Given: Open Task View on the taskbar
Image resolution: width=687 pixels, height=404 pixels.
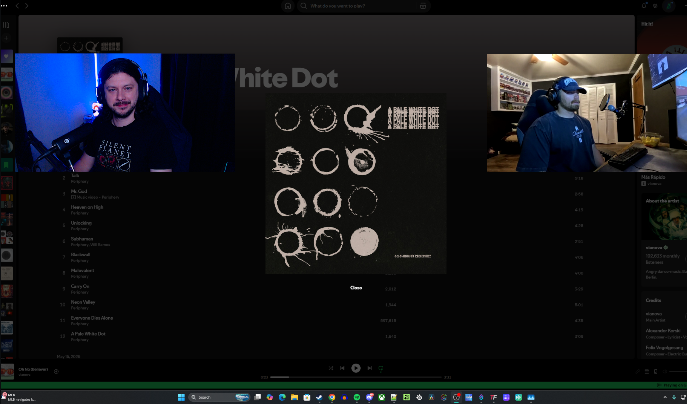Looking at the screenshot, I should pyautogui.click(x=258, y=397).
